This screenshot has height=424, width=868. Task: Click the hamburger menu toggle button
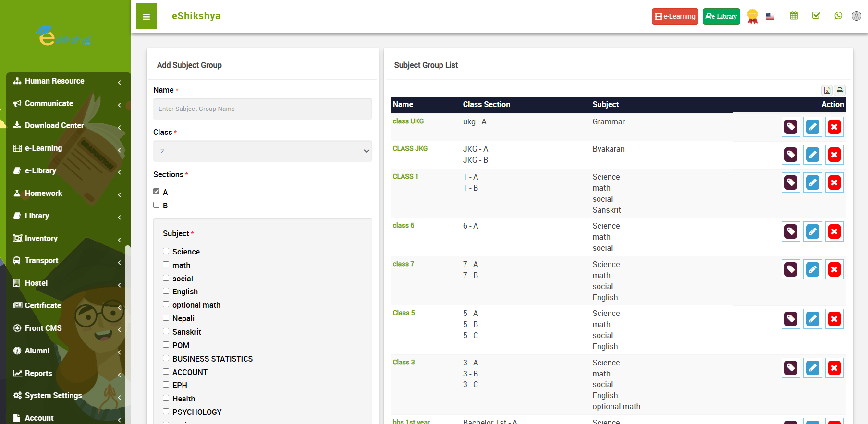pos(147,16)
